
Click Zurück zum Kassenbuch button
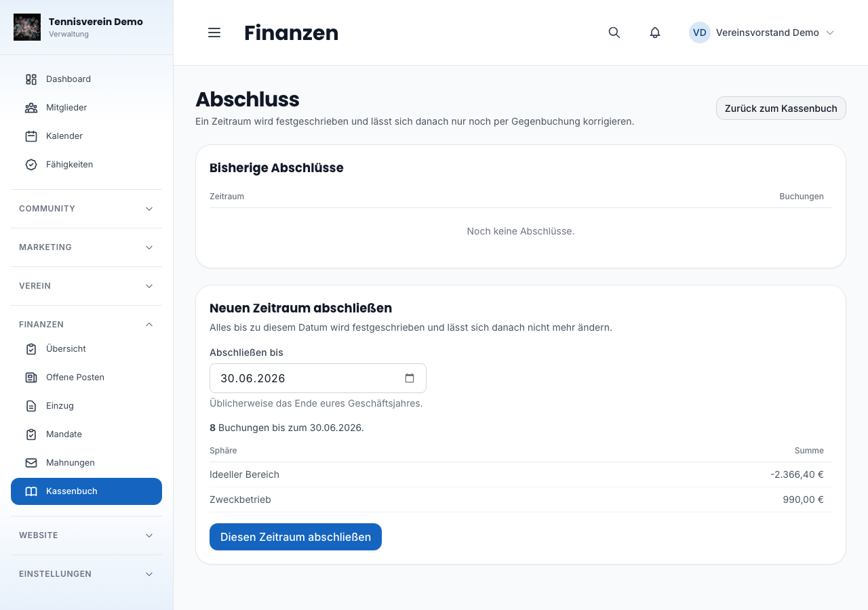coord(781,108)
